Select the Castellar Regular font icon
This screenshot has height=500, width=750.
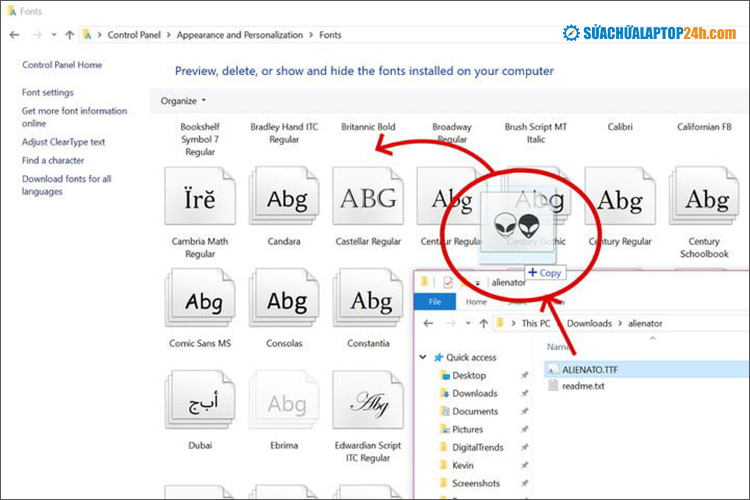368,196
